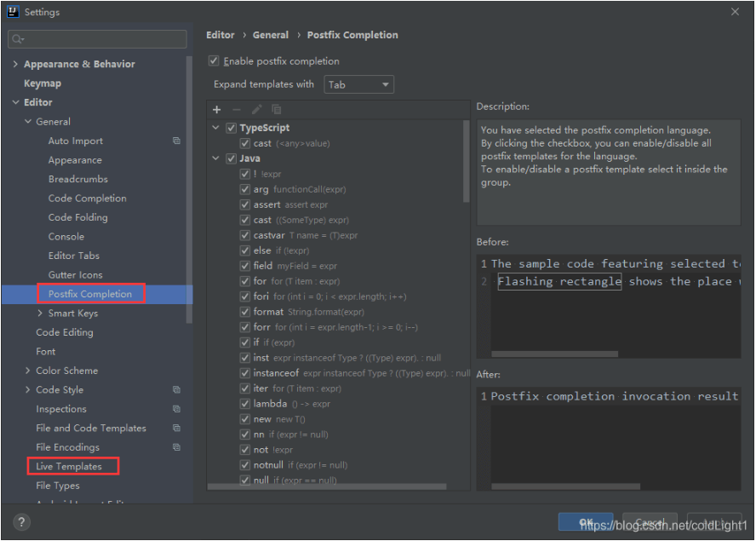Open Editor Tabs settings

tap(74, 256)
